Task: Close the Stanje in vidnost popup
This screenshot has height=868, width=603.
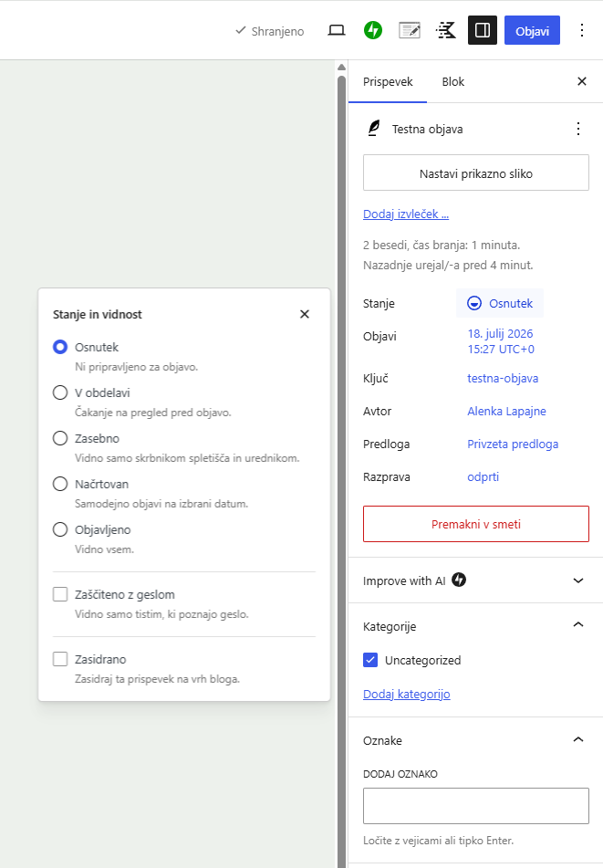Action: (305, 314)
